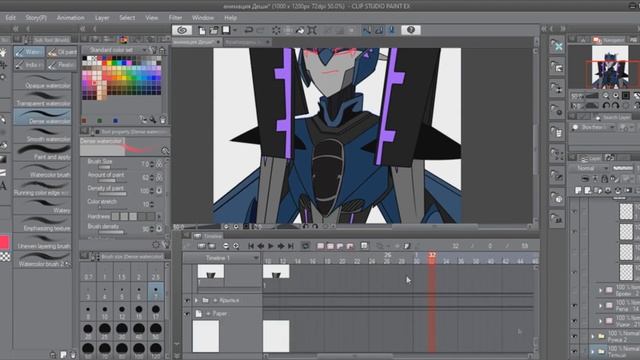Click the Play button in timeline

pyautogui.click(x=271, y=246)
